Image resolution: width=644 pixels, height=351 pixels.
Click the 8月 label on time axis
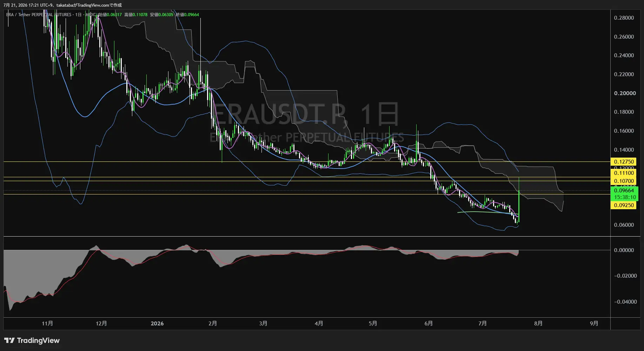538,323
